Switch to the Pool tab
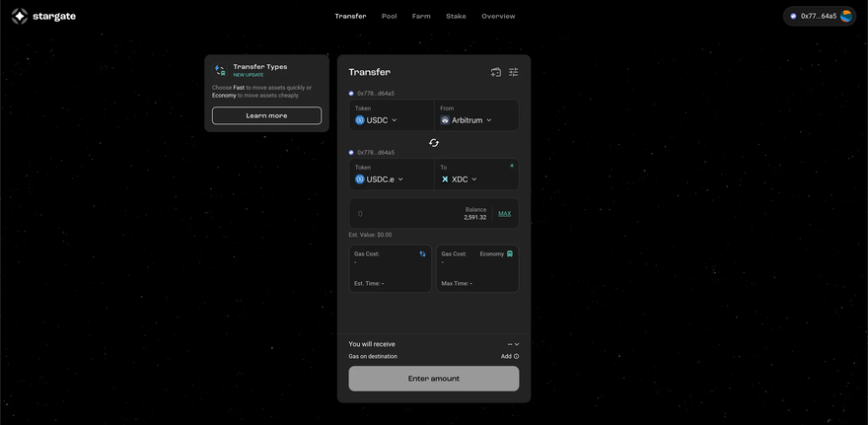868x425 pixels. 389,16
